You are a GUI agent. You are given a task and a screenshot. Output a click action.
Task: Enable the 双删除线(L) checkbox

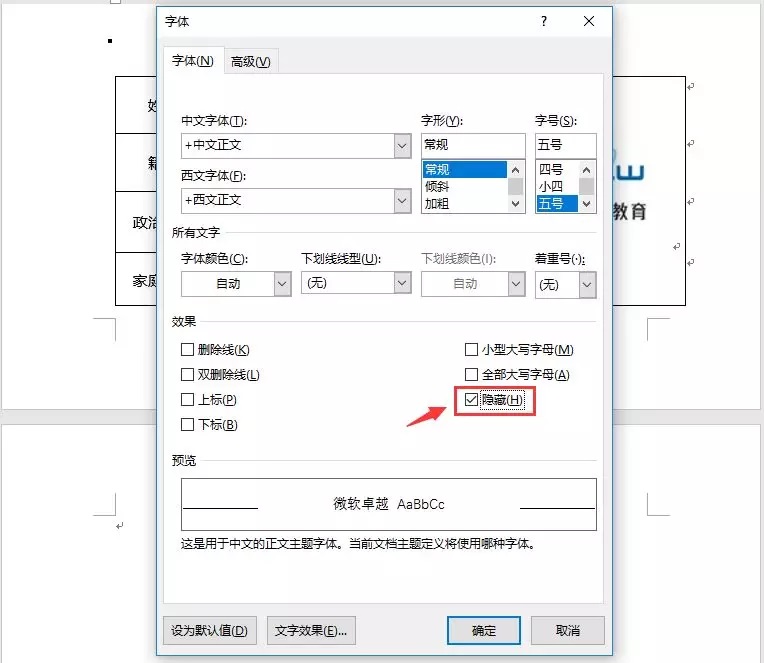click(x=188, y=375)
